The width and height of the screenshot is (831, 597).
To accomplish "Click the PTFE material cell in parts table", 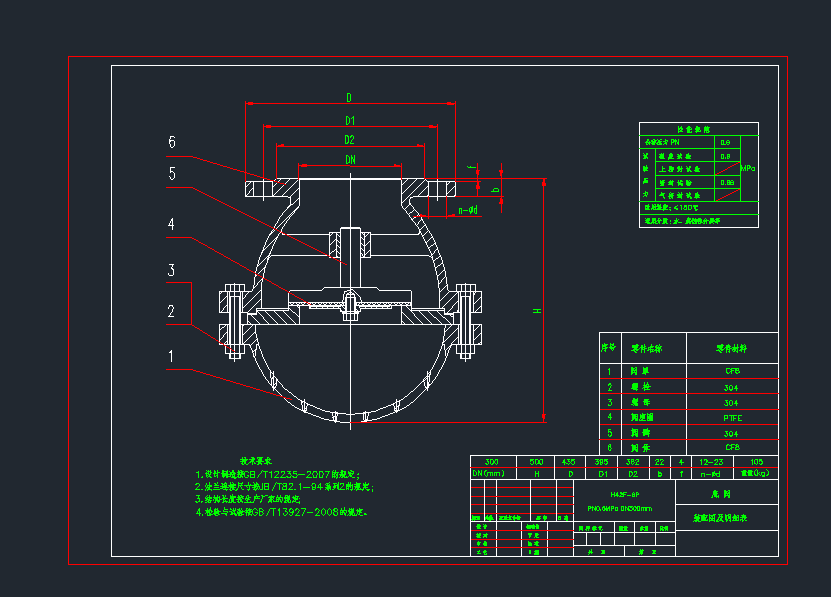I will [732, 417].
